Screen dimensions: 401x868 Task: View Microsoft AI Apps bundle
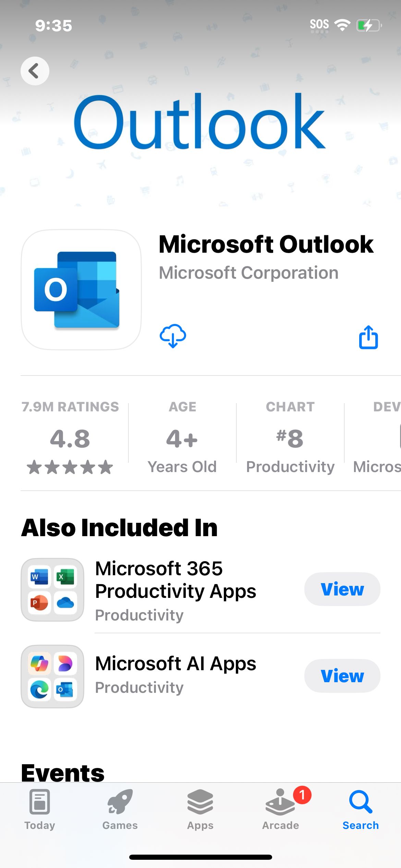click(342, 676)
